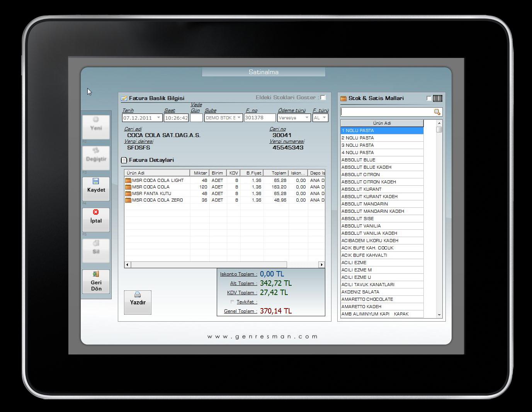Image resolution: width=532 pixels, height=412 pixels.
Task: Click the Toplam column header
Action: click(276, 173)
